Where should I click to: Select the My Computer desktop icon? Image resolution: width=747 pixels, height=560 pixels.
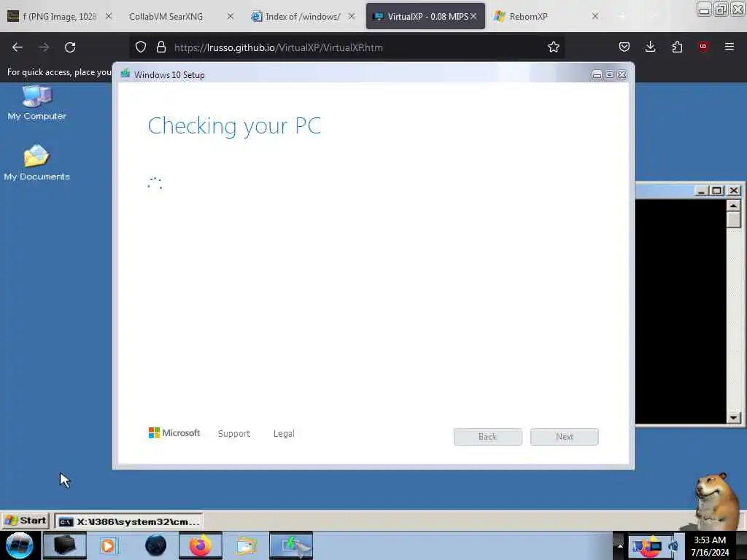(x=36, y=103)
